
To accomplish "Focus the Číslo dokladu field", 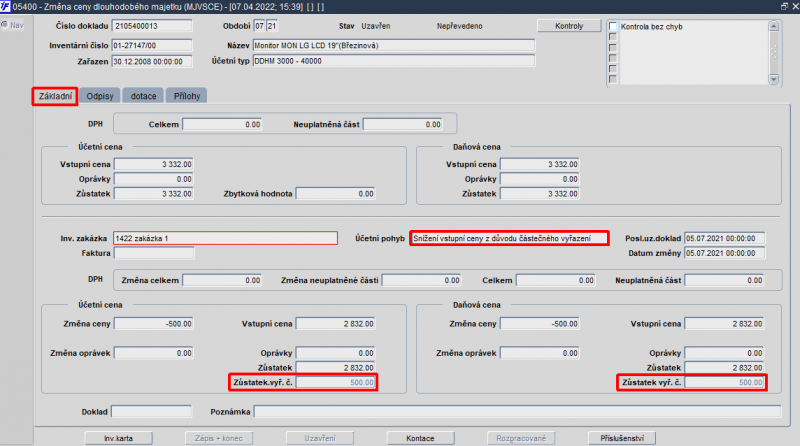I will 153,26.
